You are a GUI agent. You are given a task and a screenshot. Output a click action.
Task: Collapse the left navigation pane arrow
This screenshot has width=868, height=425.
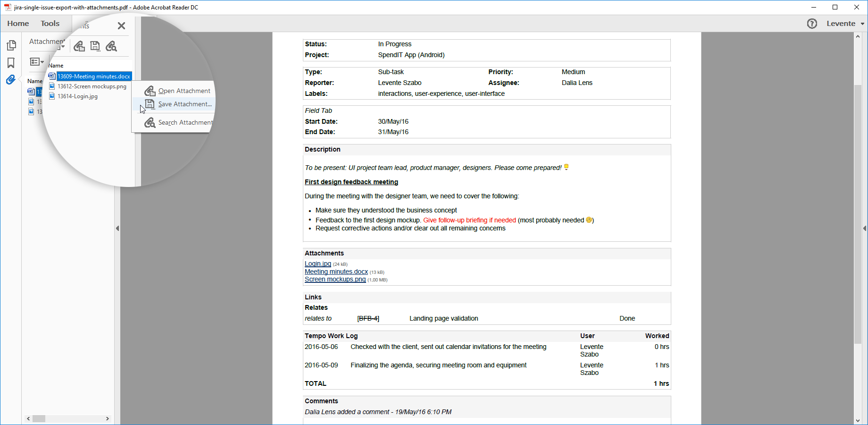click(x=117, y=229)
